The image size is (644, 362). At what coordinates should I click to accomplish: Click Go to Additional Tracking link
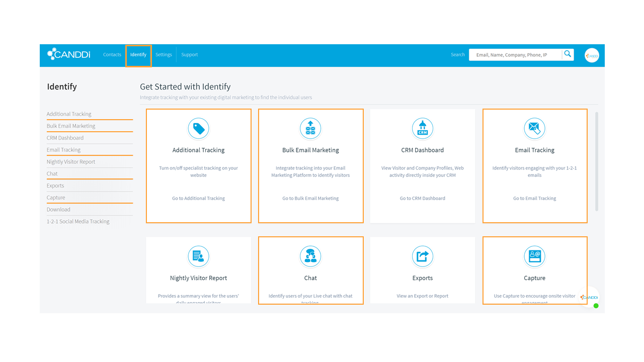[199, 199]
